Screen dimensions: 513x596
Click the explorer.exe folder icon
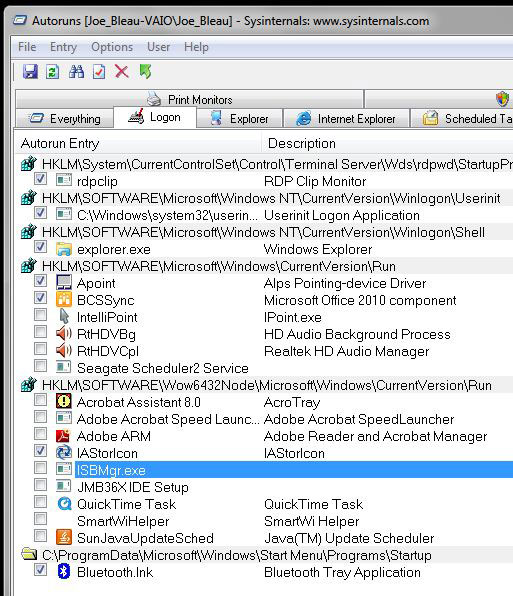tap(64, 249)
